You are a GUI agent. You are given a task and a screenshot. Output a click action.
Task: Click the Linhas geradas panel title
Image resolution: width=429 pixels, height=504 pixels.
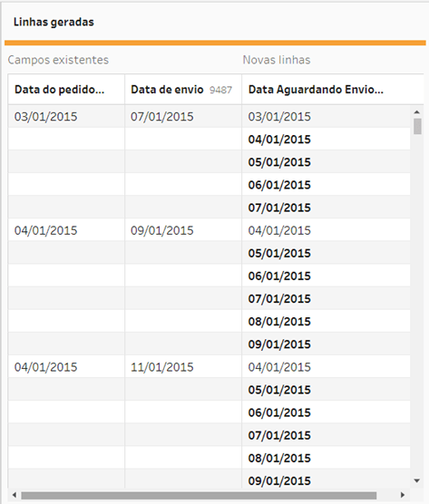tap(54, 22)
